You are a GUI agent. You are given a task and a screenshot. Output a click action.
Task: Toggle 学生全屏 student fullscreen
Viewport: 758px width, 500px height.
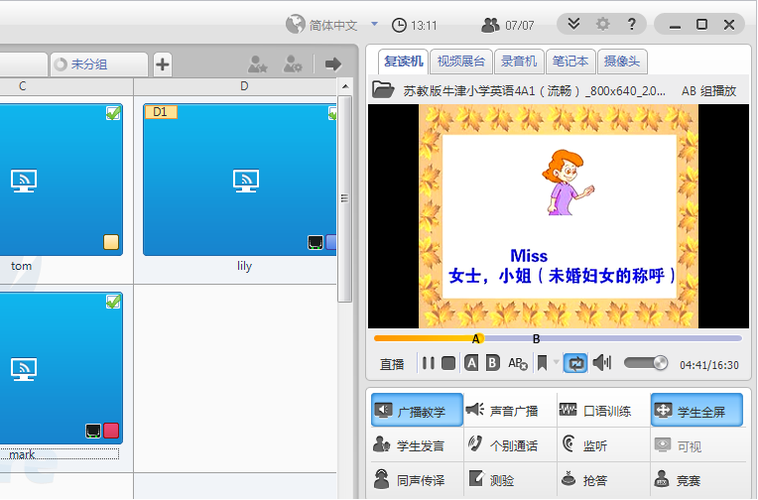pos(697,411)
